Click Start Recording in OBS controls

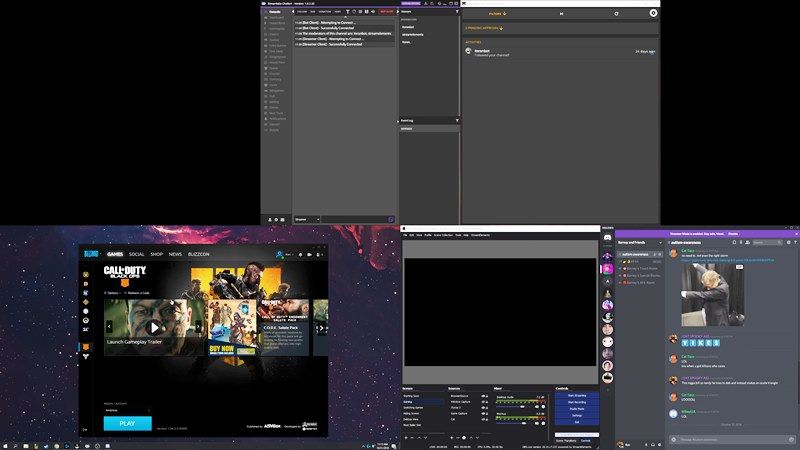point(577,402)
